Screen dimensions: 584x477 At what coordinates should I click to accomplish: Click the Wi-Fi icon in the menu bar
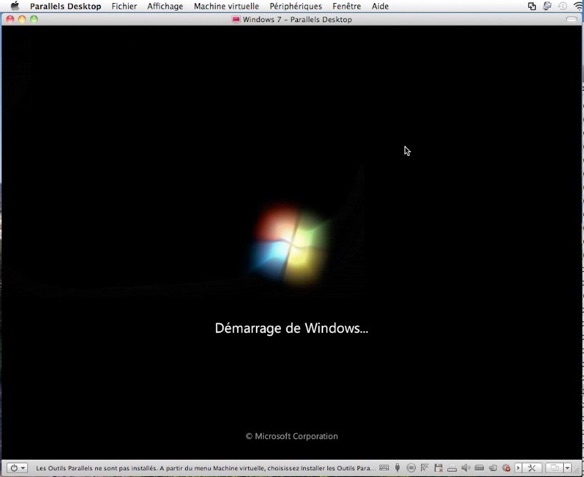coord(578,6)
